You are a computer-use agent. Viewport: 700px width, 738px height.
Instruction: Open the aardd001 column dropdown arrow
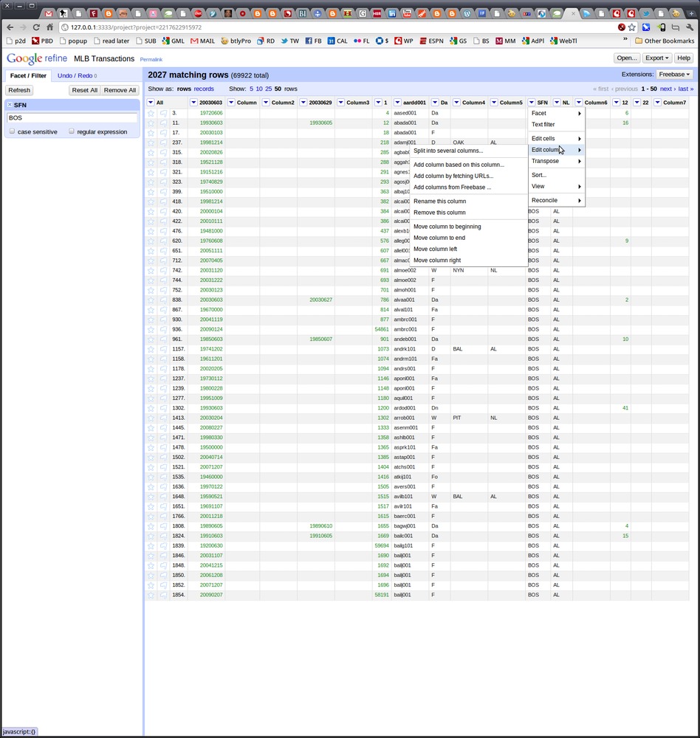[x=397, y=103]
